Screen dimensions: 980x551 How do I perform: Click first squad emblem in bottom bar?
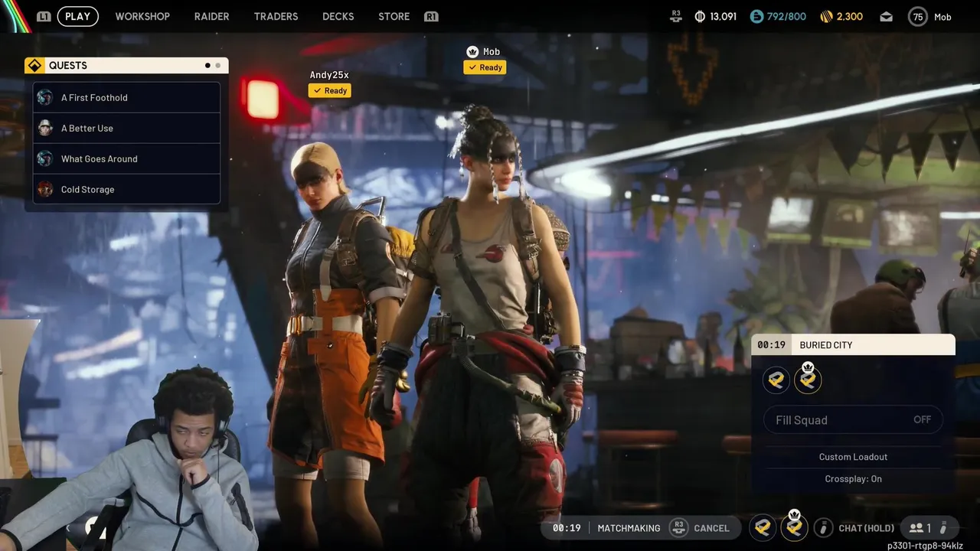tap(763, 527)
